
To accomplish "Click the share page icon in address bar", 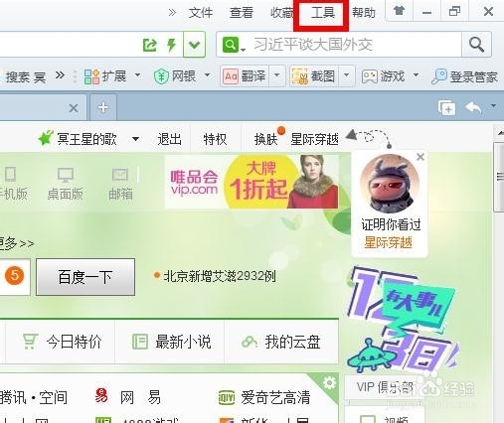I will click(x=149, y=45).
